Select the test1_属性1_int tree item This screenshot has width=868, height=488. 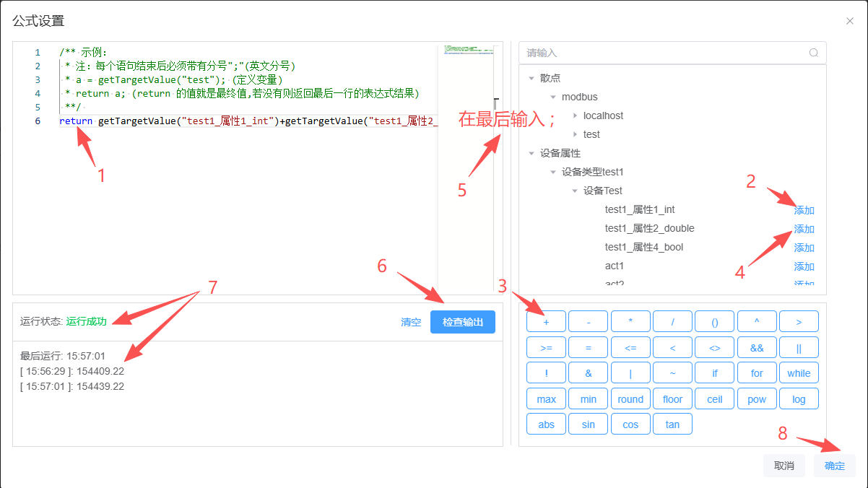click(640, 209)
